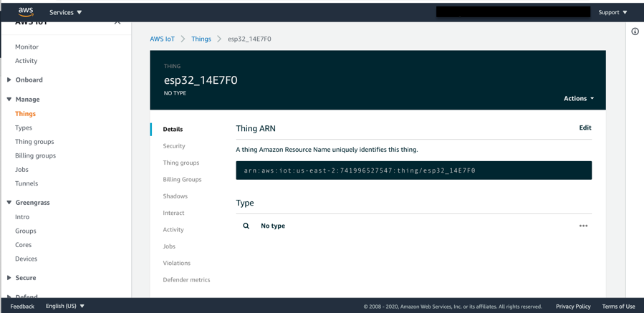Switch to the Security tab
Viewport: 644px width, 313px height.
(174, 146)
